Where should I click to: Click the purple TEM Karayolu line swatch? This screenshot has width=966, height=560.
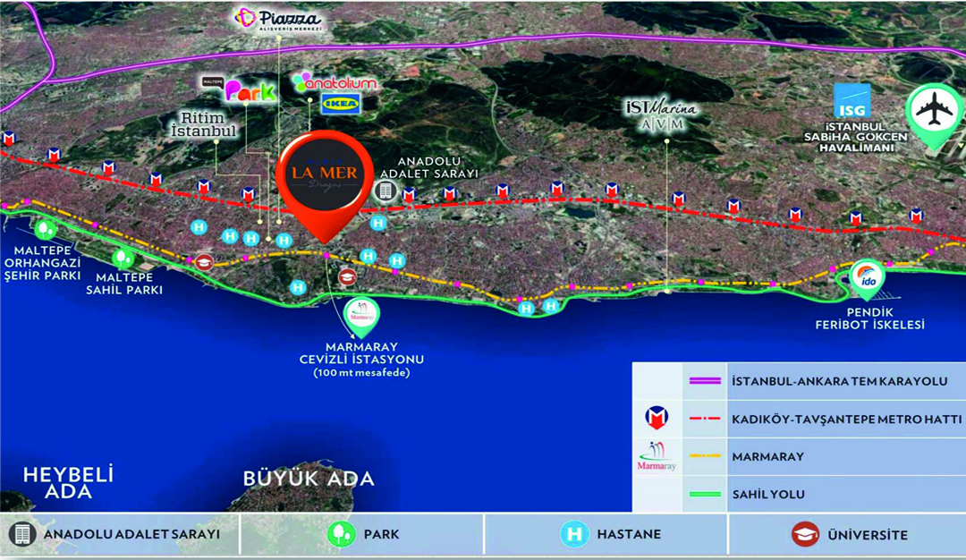click(706, 381)
